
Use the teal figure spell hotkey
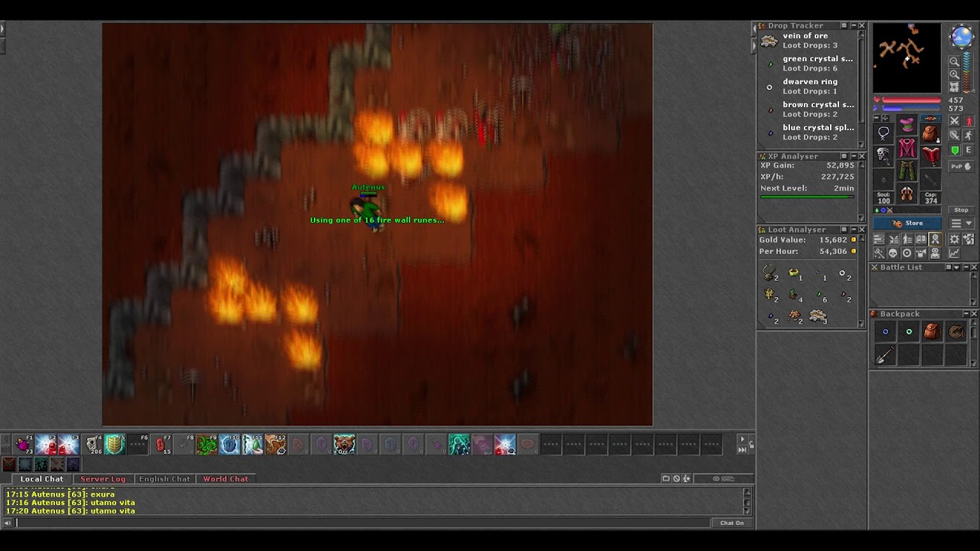pyautogui.click(x=459, y=444)
